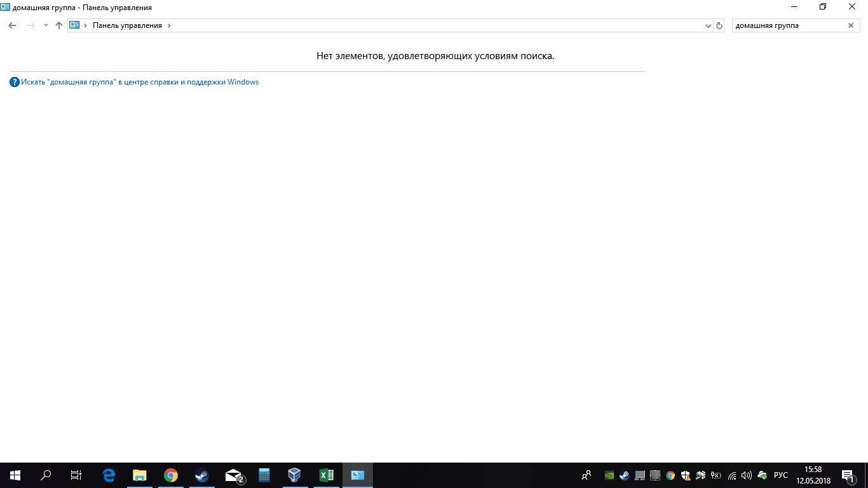This screenshot has height=488, width=868.
Task: Open Calculator from the taskbar
Action: [264, 475]
